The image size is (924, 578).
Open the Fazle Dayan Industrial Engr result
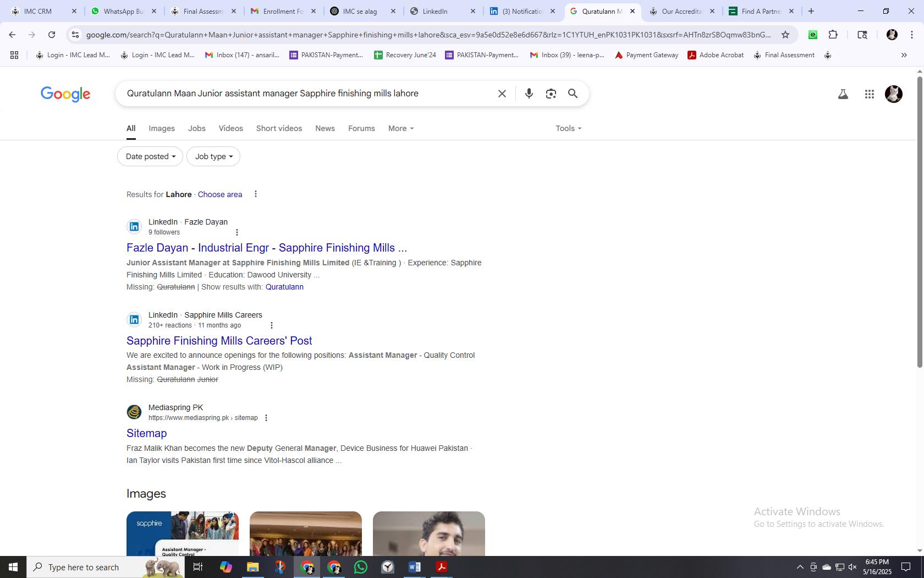(267, 248)
